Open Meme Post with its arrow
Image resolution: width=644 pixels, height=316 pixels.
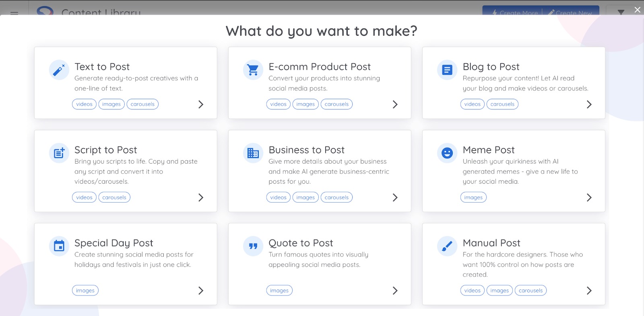click(x=589, y=197)
